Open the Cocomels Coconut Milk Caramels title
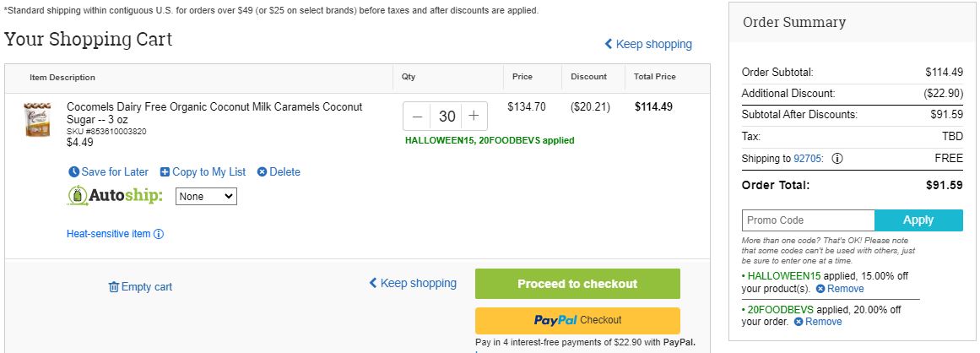 (x=214, y=112)
